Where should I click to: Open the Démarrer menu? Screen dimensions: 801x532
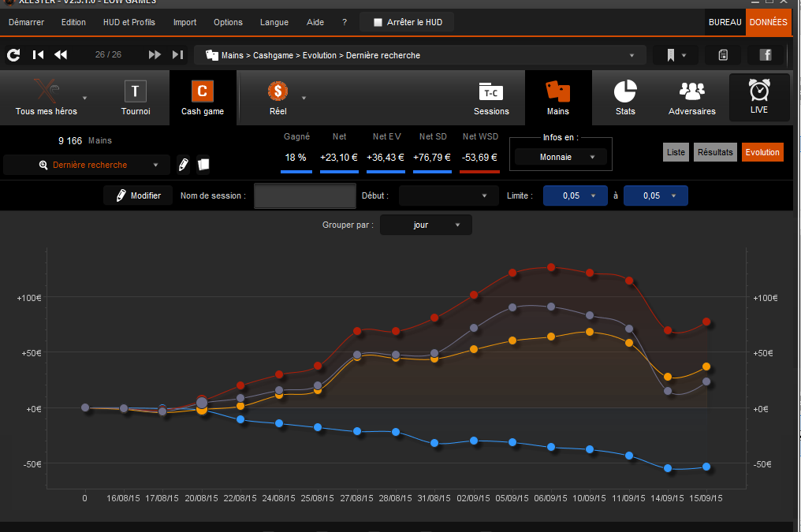(x=27, y=23)
